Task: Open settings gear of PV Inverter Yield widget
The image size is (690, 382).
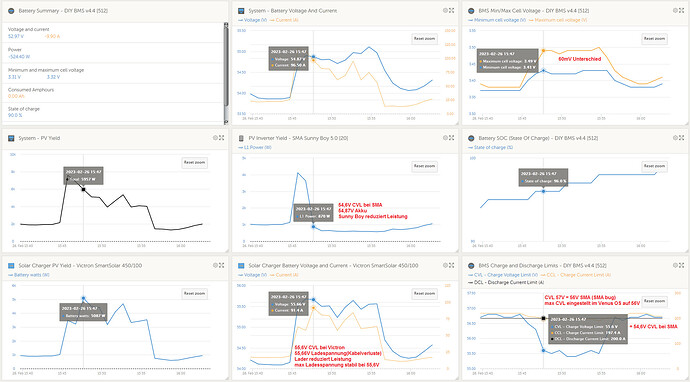Action: [x=445, y=138]
